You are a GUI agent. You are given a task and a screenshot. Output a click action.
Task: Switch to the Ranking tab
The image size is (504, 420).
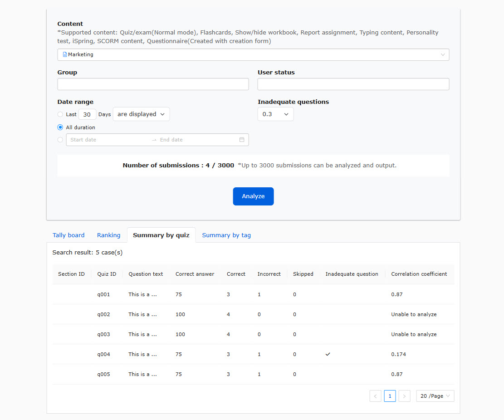[108, 235]
